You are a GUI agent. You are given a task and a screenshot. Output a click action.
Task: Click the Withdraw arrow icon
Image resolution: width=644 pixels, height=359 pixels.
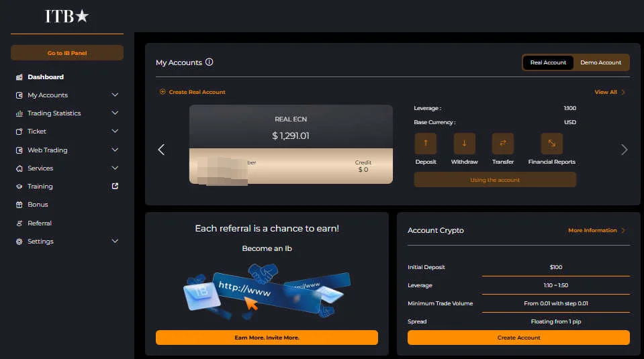point(464,143)
